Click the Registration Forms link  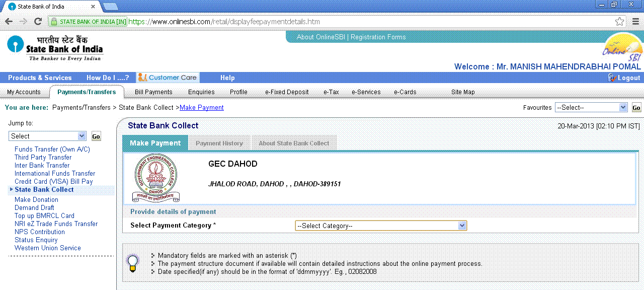pos(378,37)
